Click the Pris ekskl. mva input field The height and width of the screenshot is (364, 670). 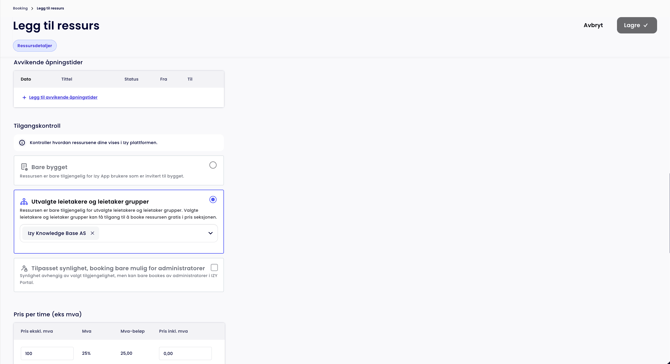pos(47,353)
